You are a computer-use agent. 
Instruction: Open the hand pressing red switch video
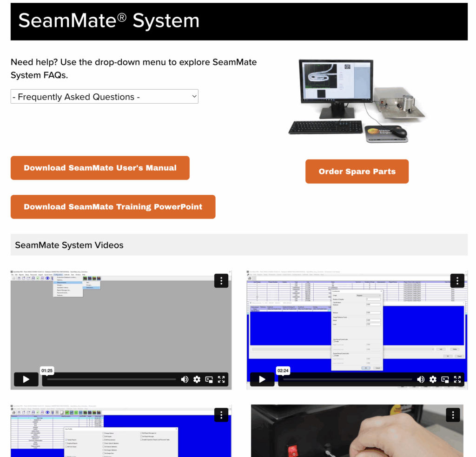[x=357, y=431]
